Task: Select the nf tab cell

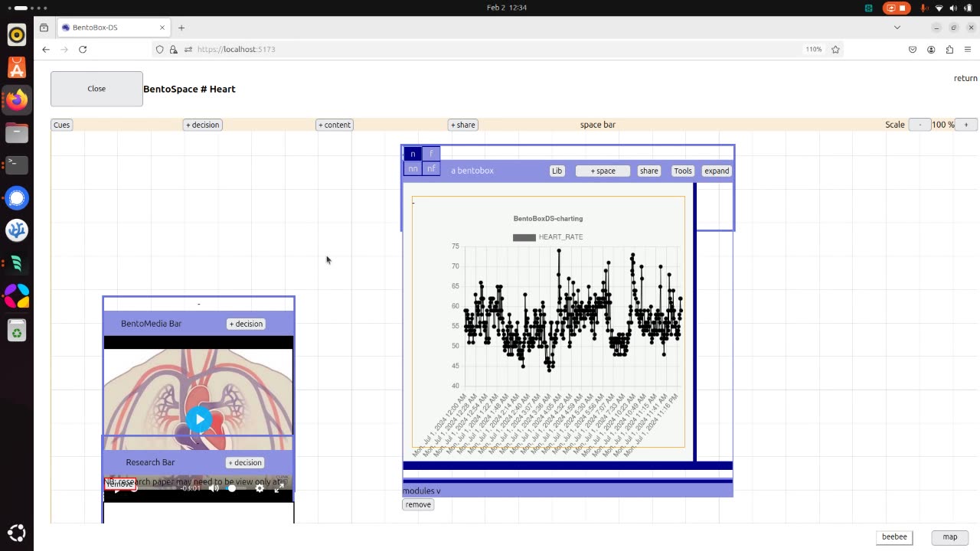Action: pos(431,168)
